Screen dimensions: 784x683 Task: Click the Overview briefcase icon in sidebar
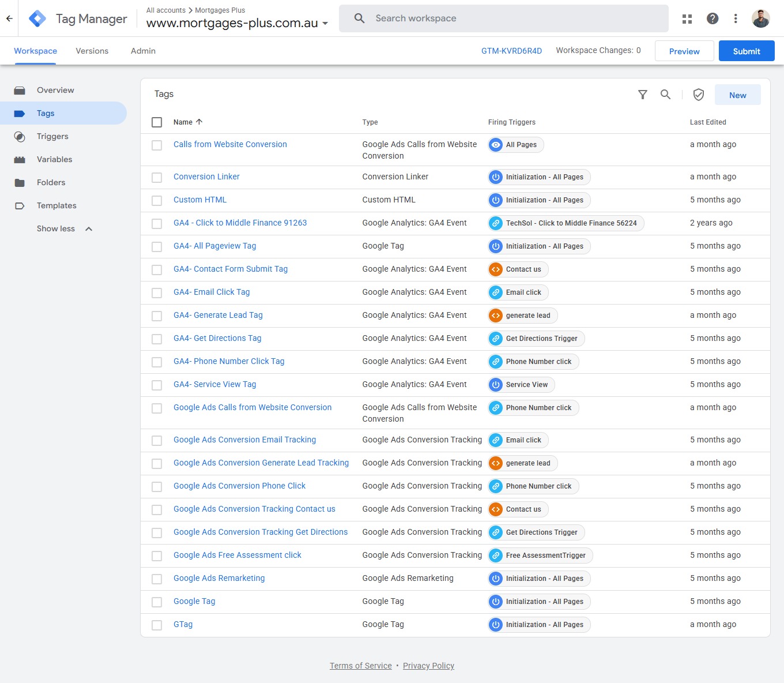pos(20,91)
